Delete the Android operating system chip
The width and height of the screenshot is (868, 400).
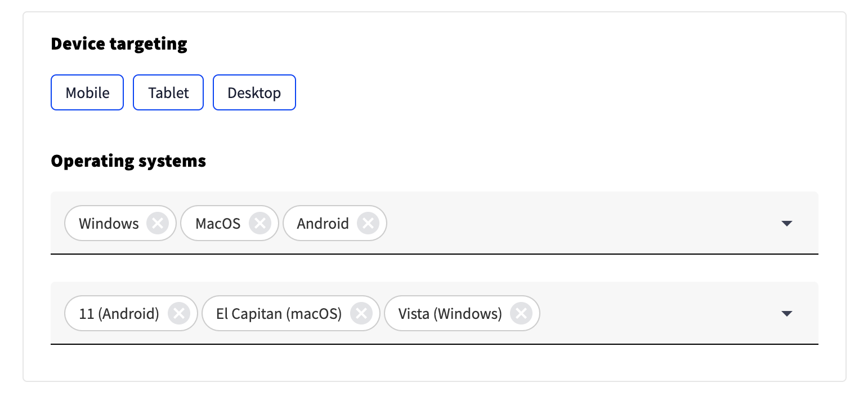[x=368, y=224]
